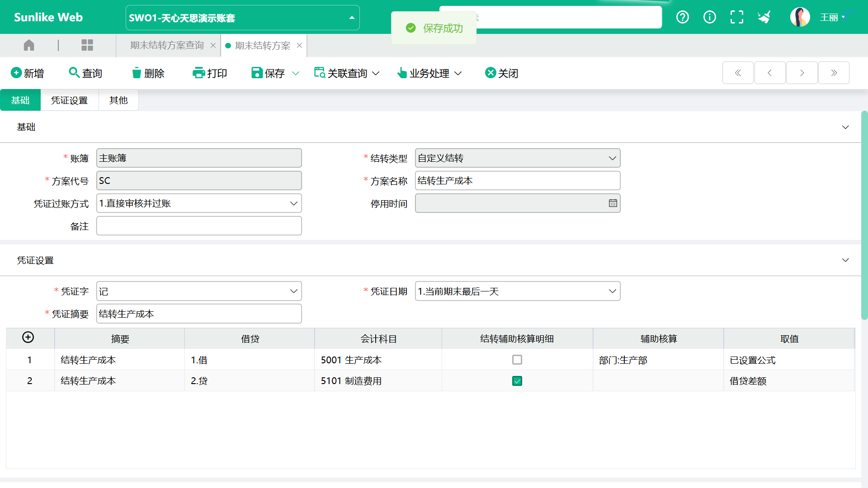Screen dimensions: 868x488
Task: Click the 删除 delete button
Action: [148, 73]
